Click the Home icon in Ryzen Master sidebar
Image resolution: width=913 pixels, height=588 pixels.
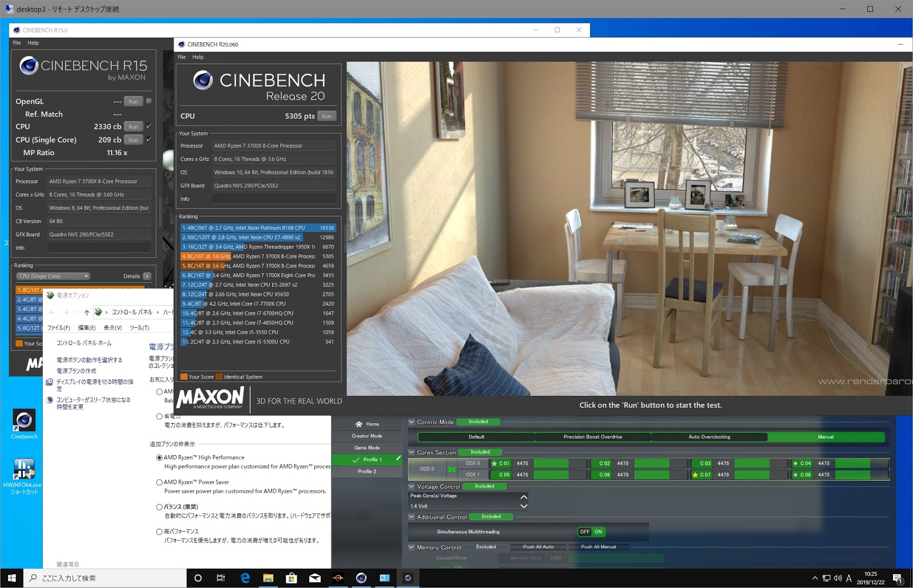[359, 424]
